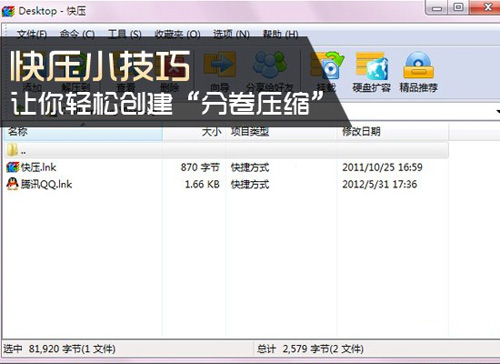Viewport: 500px width, 364px height.
Task: Open the 工具(S) menu
Action: (125, 34)
